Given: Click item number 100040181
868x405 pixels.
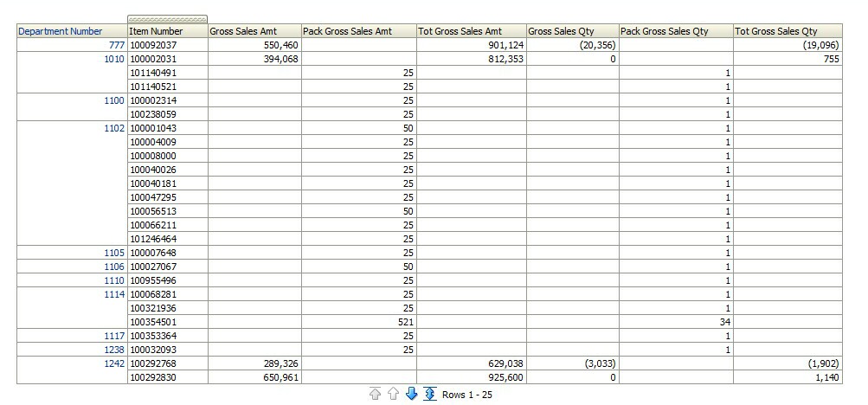Looking at the screenshot, I should (x=153, y=183).
